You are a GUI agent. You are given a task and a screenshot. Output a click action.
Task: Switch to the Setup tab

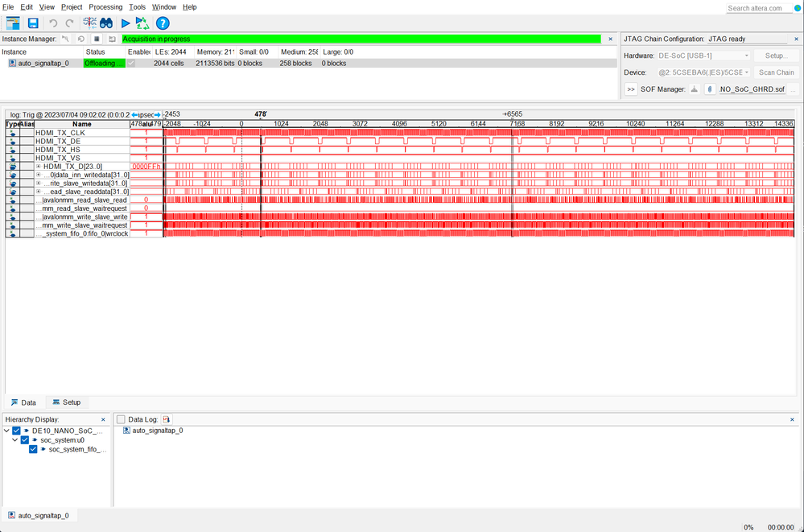coord(66,402)
